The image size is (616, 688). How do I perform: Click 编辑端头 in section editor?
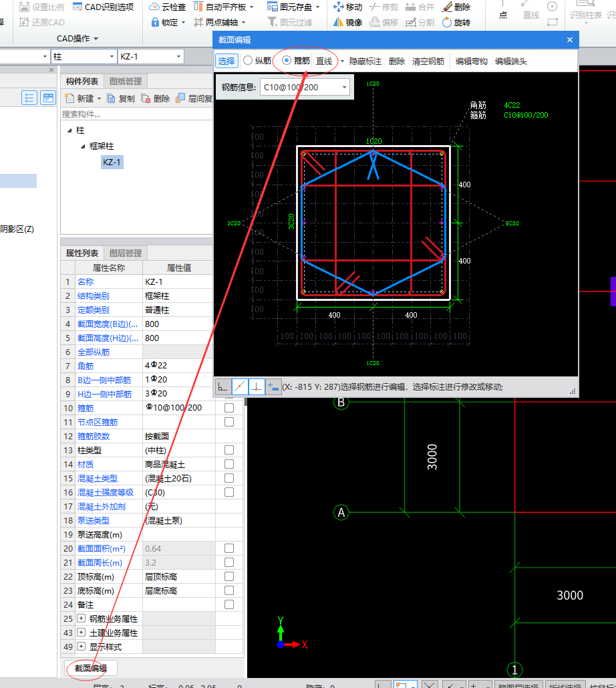pos(511,61)
